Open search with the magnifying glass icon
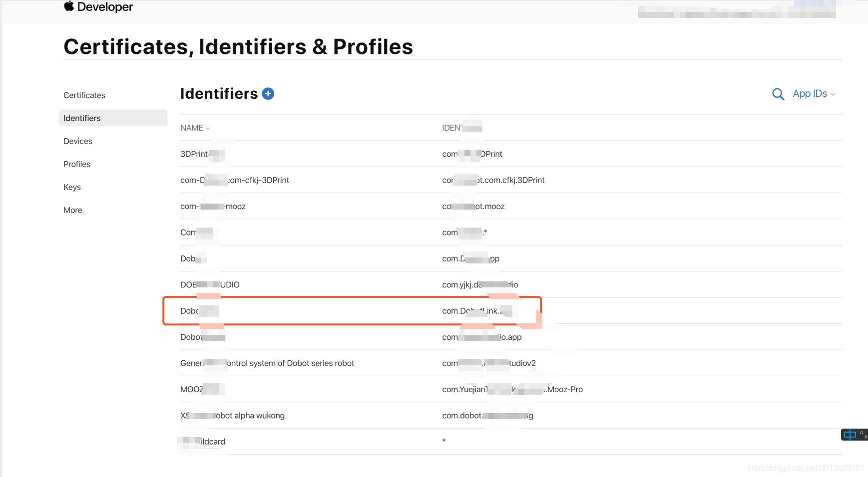868x477 pixels. coord(778,94)
